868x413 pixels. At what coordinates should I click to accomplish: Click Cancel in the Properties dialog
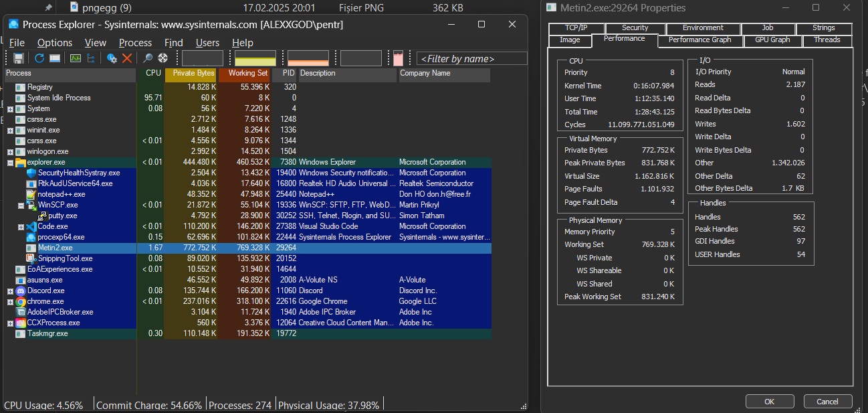click(827, 402)
